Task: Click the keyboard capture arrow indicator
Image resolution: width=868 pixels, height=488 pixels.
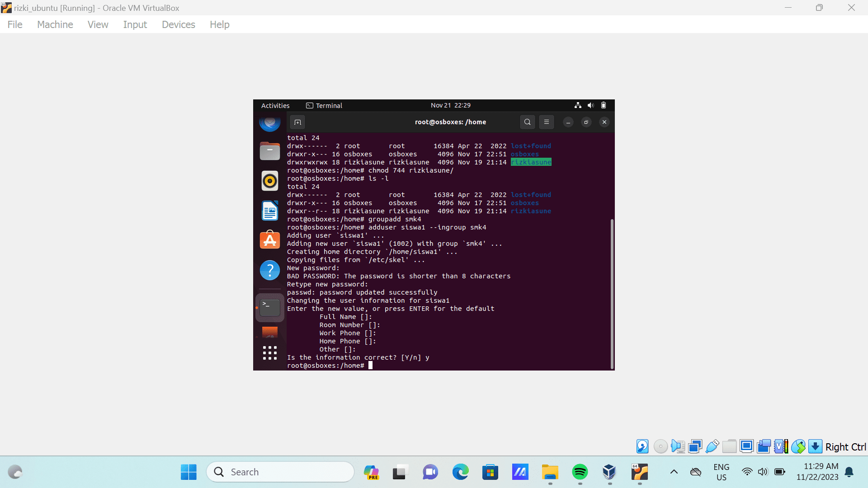Action: pos(815,446)
